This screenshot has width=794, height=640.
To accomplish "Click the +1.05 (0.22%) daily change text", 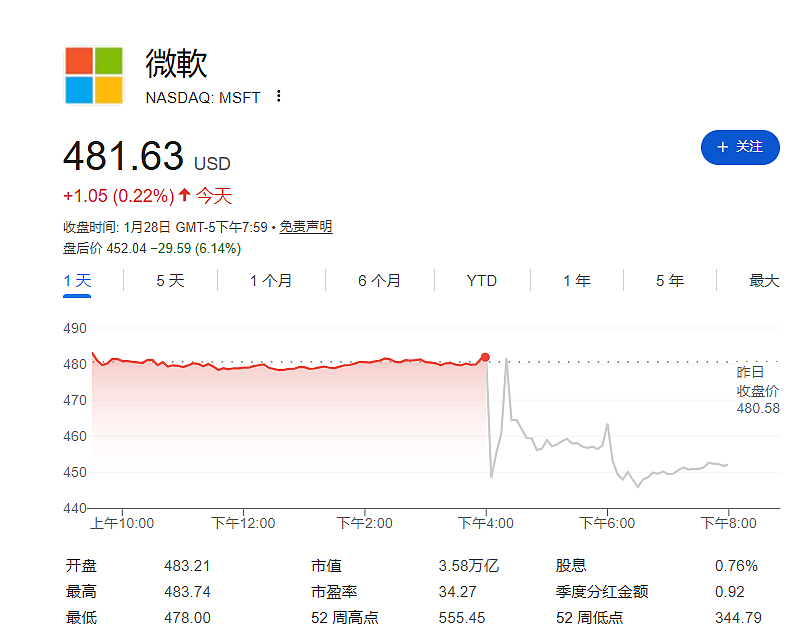I will (x=118, y=196).
